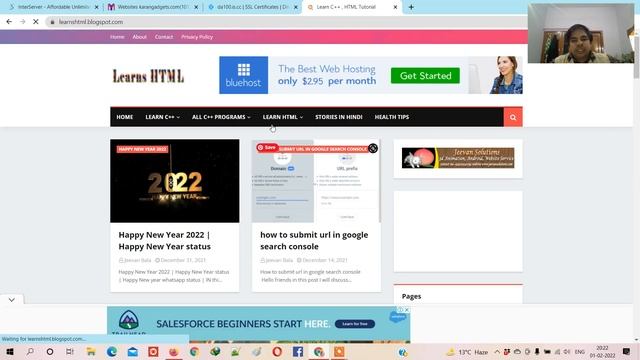Go back using browser back arrow
The height and width of the screenshot is (360, 640).
pos(9,22)
